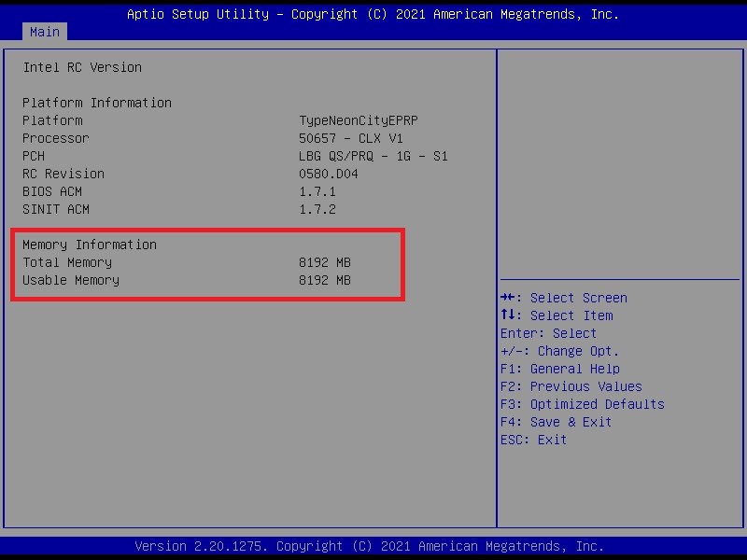Click the ESC: Exit hint
The height and width of the screenshot is (560, 747).
point(534,440)
